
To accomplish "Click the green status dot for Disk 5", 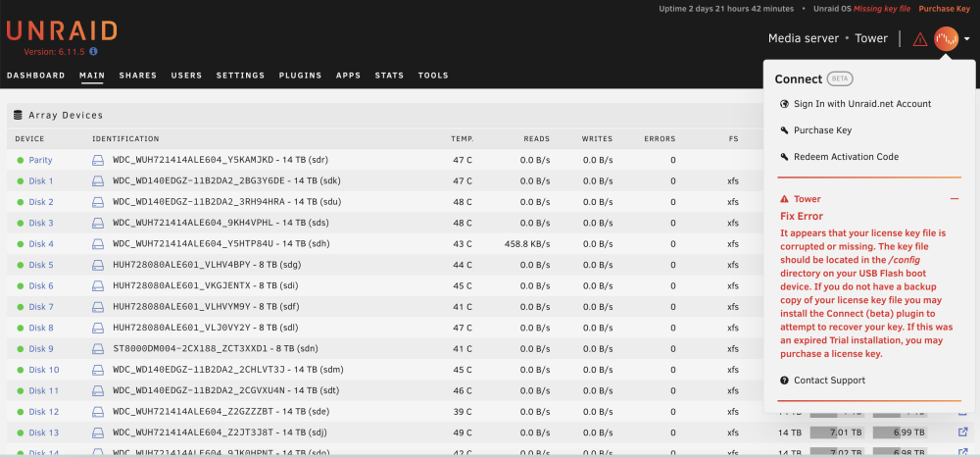I will coord(20,265).
